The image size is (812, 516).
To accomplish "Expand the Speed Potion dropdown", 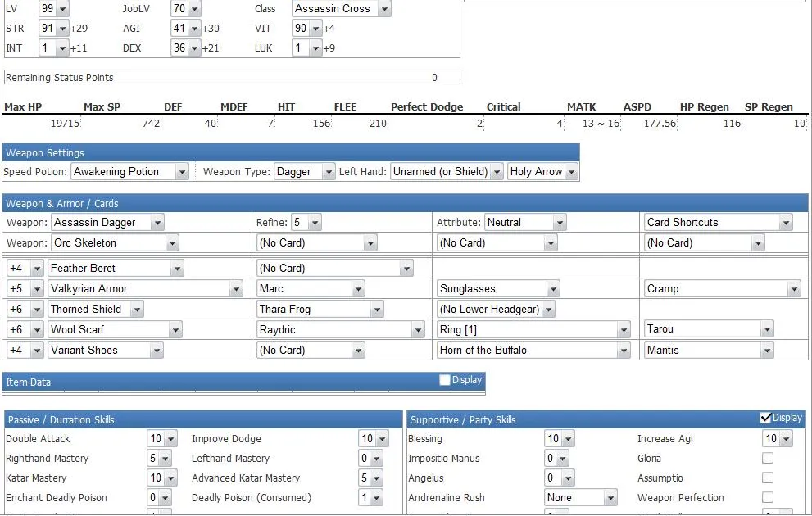I will 130,172.
